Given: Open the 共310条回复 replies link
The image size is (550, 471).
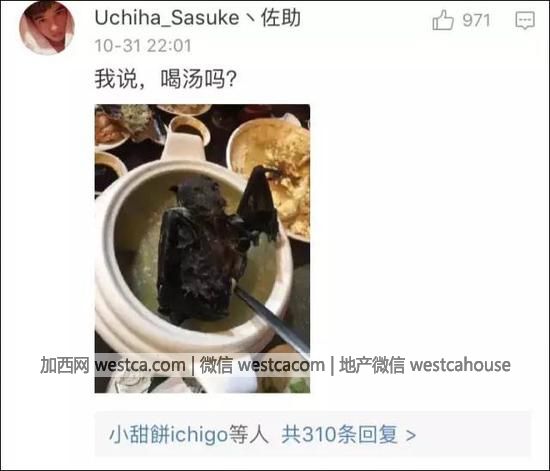Looking at the screenshot, I should [x=339, y=435].
